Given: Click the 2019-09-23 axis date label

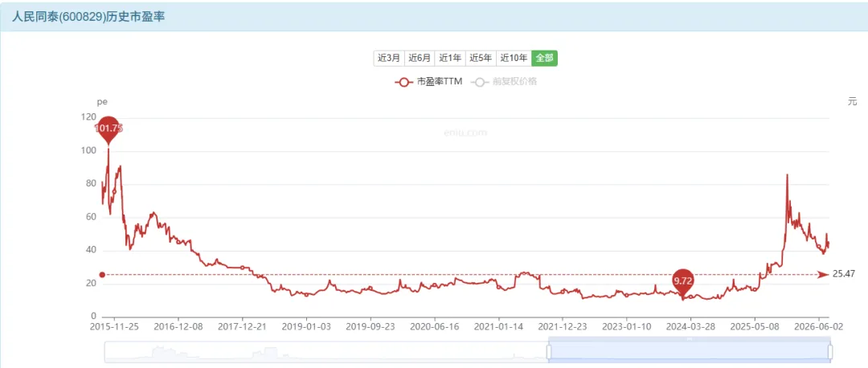Looking at the screenshot, I should point(370,326).
